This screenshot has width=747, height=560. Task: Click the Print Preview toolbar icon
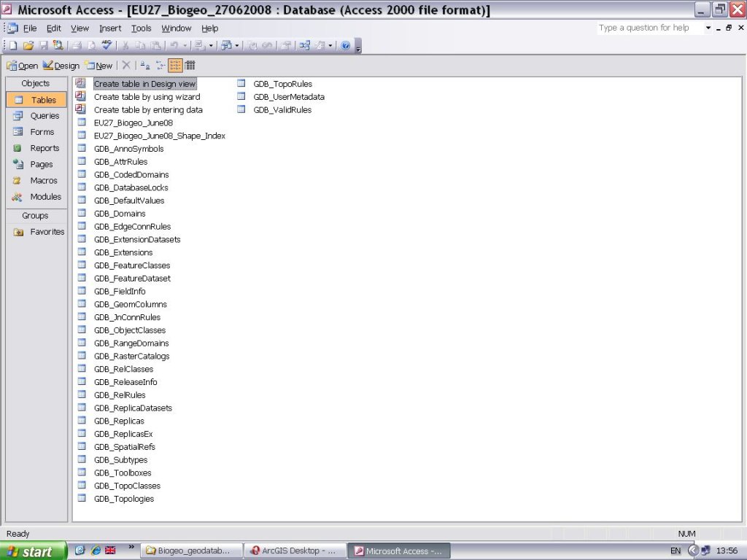91,45
